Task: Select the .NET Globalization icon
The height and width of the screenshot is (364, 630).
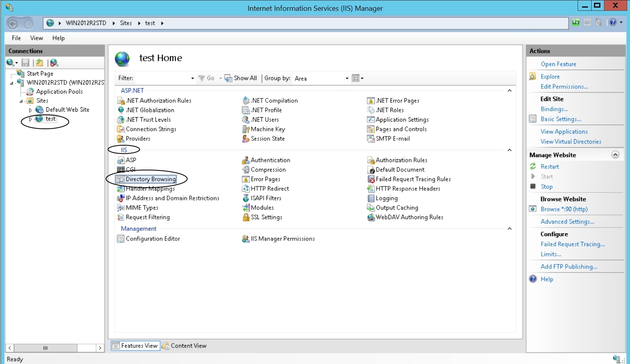Action: click(121, 110)
